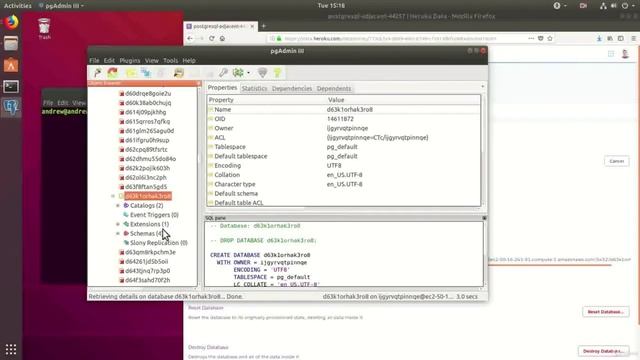This screenshot has width=640, height=360.
Task: Select database d614j09pjkhhg in tree
Action: coord(146,112)
